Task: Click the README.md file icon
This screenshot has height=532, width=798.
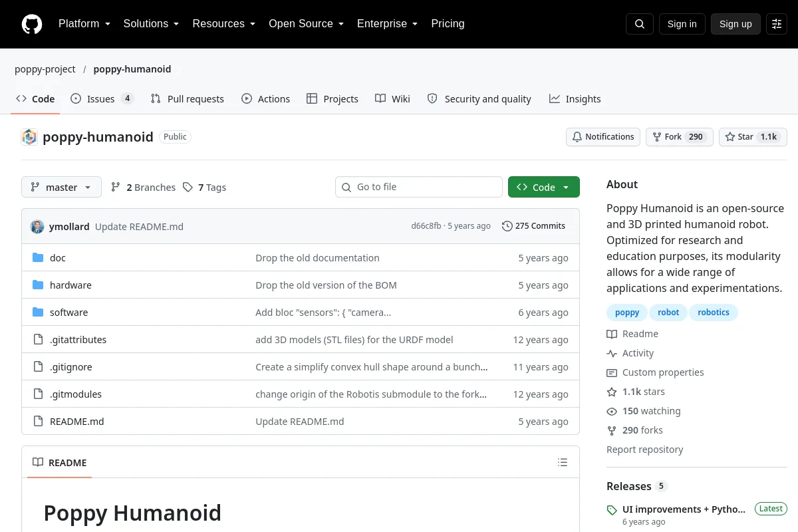Action: (x=38, y=422)
